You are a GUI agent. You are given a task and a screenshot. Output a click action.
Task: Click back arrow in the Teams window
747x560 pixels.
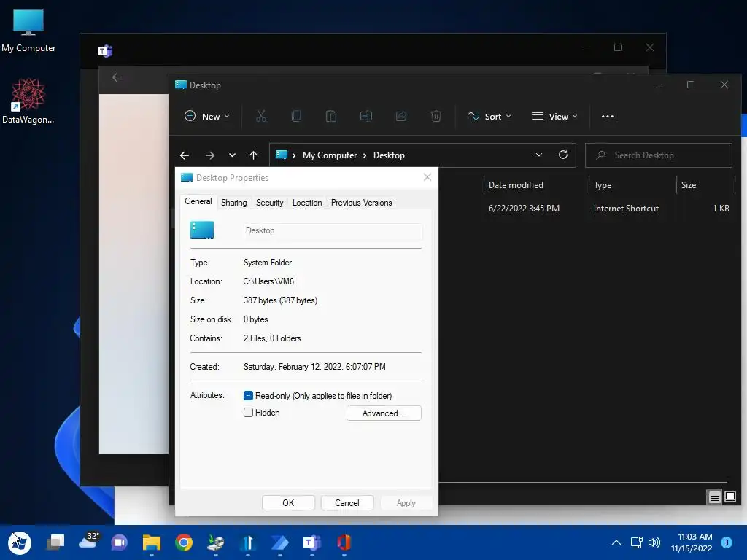coord(117,77)
